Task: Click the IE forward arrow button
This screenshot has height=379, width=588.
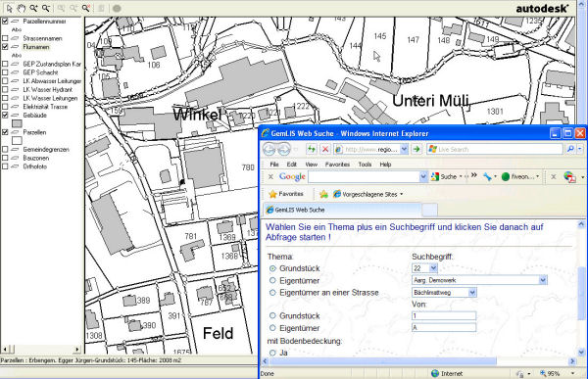Action: coord(284,149)
